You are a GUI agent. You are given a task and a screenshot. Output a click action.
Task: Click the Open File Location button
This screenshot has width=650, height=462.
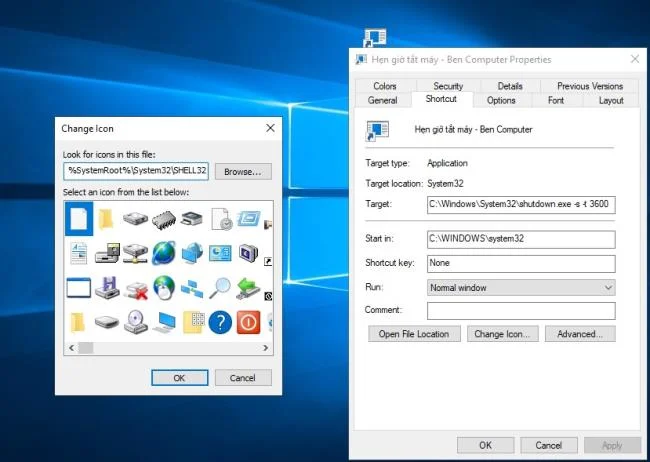(x=414, y=334)
